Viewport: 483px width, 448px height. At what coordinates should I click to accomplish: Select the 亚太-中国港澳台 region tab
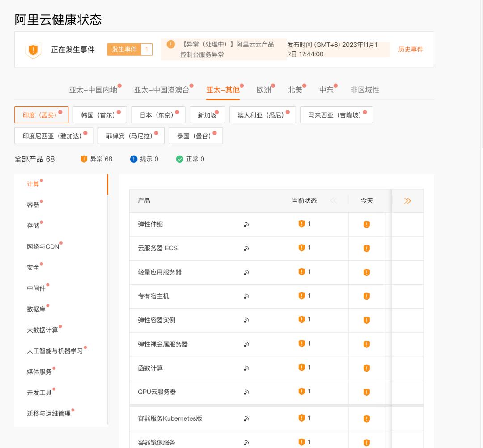click(x=162, y=90)
